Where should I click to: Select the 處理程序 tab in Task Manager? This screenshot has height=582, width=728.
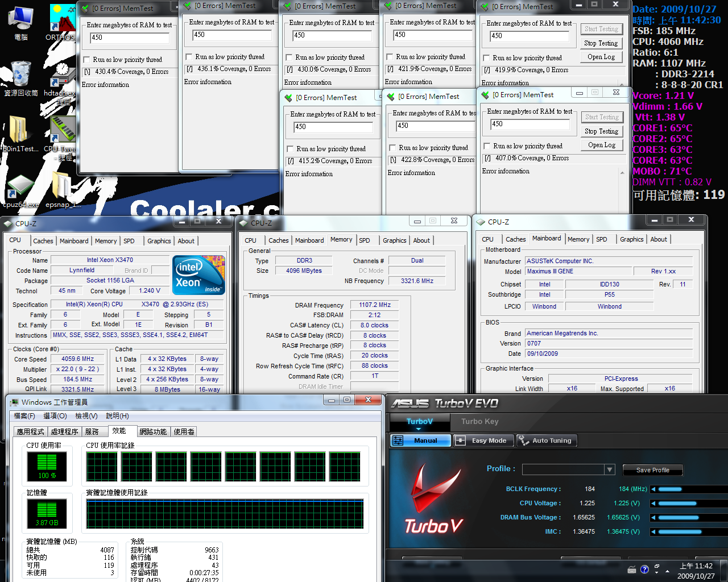pos(64,432)
